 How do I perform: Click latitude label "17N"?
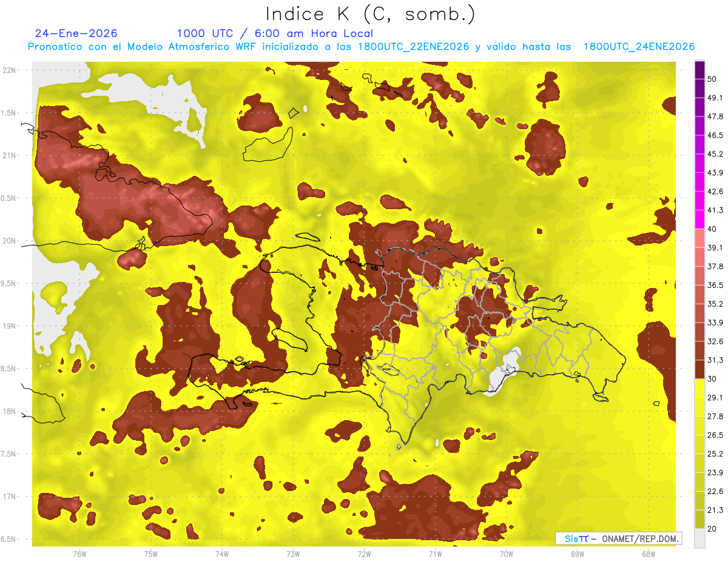[9, 497]
